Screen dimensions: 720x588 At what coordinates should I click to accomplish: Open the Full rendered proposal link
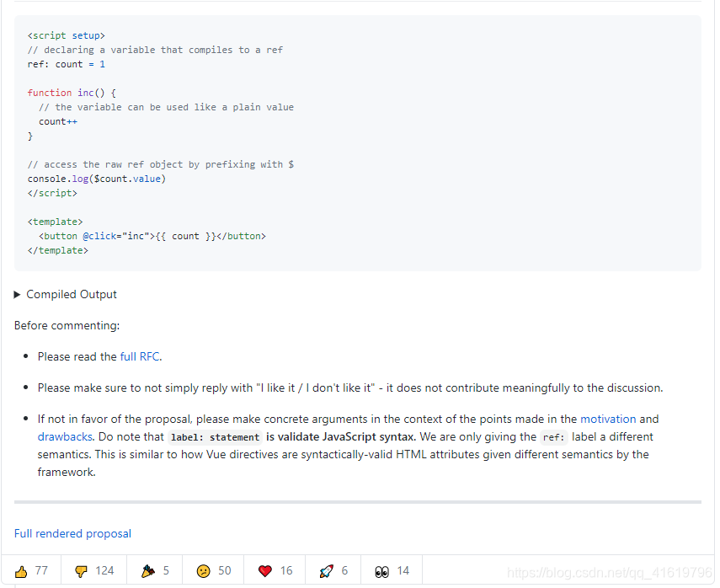pos(72,533)
